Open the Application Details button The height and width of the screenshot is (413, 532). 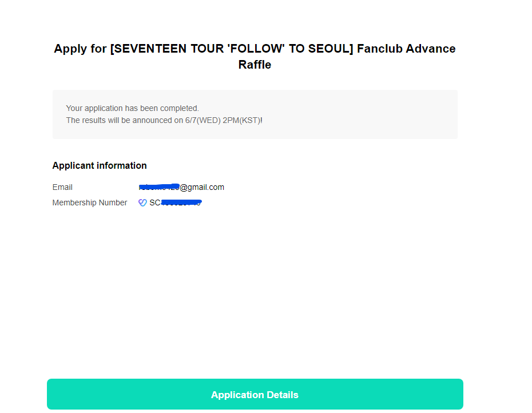point(255,394)
